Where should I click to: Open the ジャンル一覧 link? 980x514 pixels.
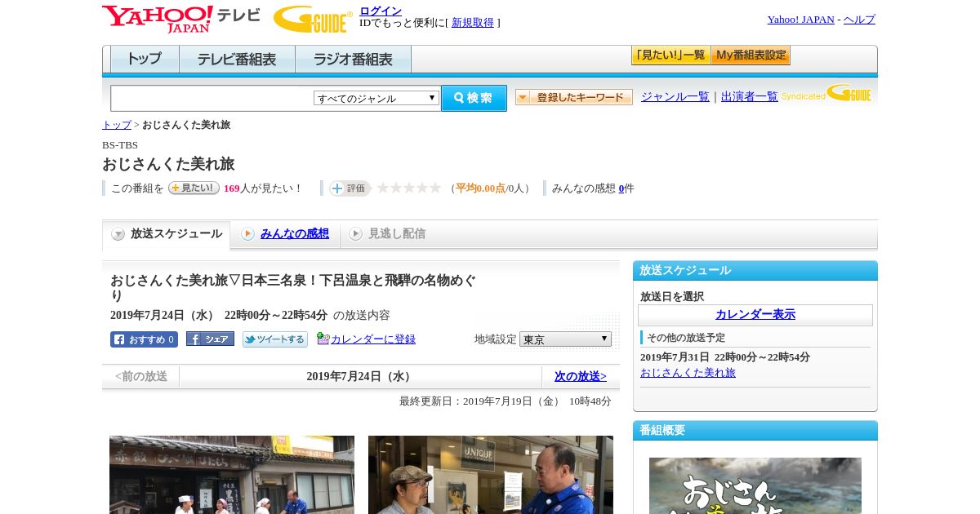[675, 96]
